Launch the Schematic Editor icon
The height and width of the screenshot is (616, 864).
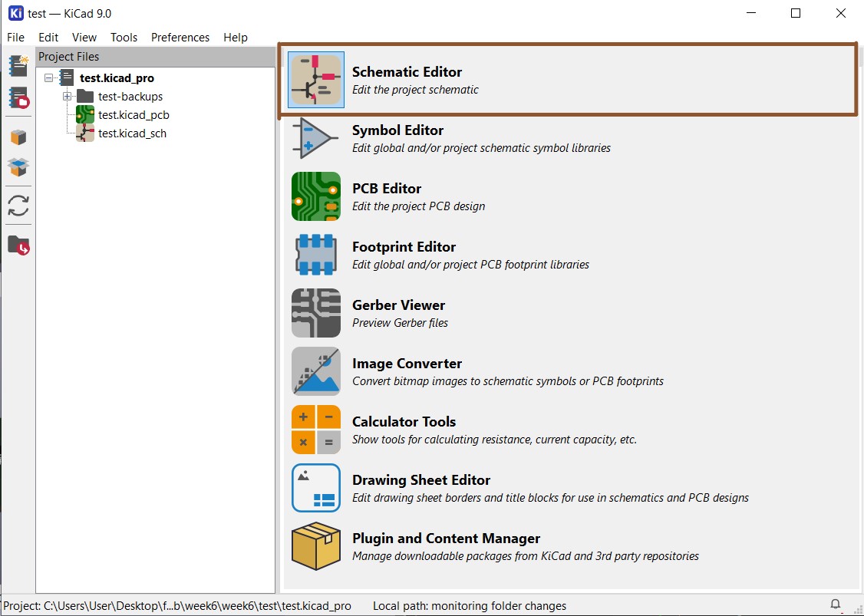click(x=315, y=79)
